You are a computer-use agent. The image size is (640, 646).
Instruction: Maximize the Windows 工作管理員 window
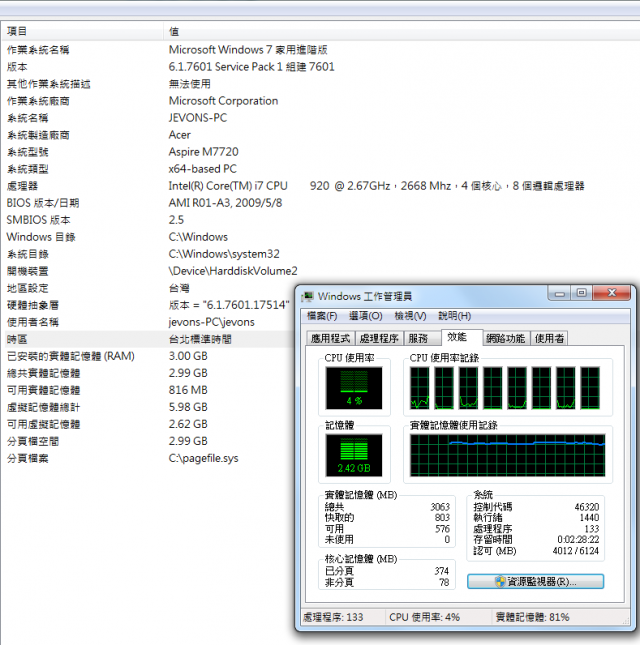pyautogui.click(x=581, y=293)
